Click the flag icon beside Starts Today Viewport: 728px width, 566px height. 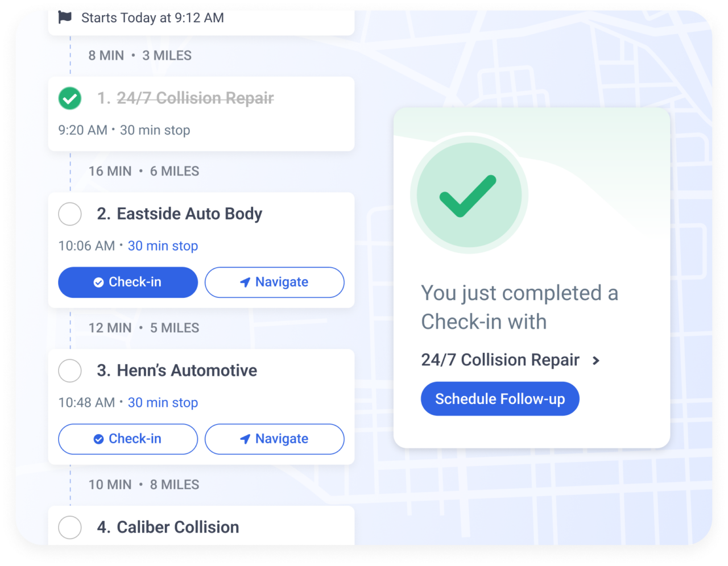click(64, 16)
